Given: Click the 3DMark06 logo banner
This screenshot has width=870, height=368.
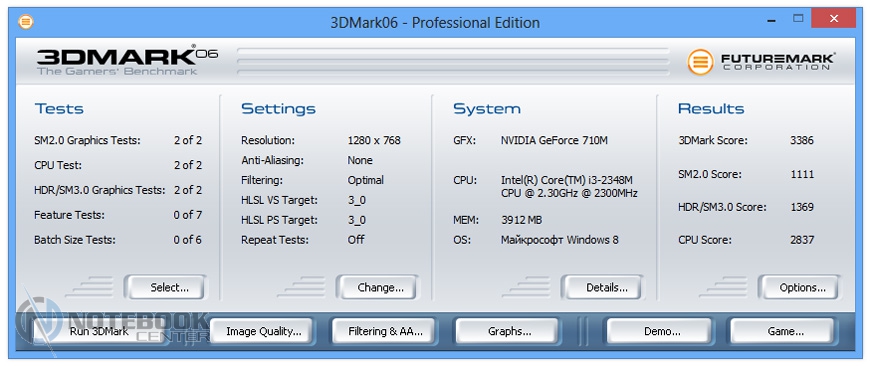Looking at the screenshot, I should 127,60.
